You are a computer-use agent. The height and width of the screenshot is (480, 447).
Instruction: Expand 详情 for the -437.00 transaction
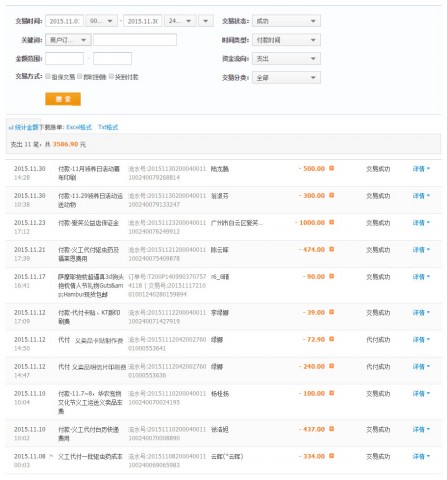pos(421,429)
